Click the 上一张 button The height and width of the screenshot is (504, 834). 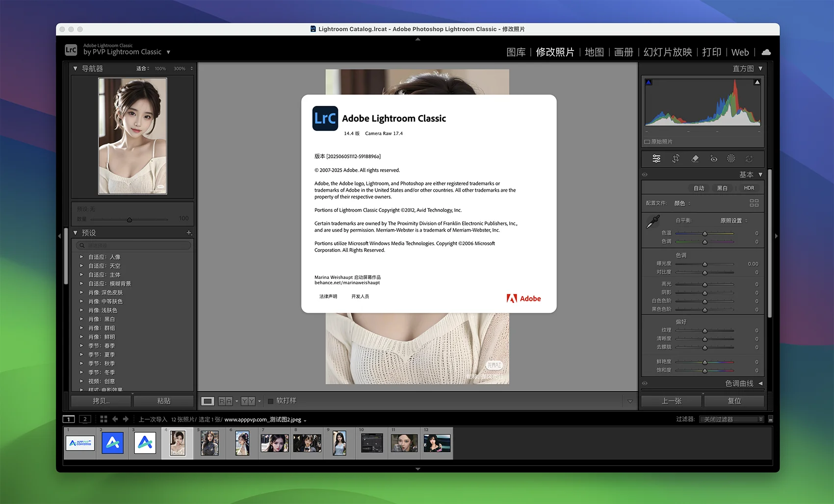[672, 401]
